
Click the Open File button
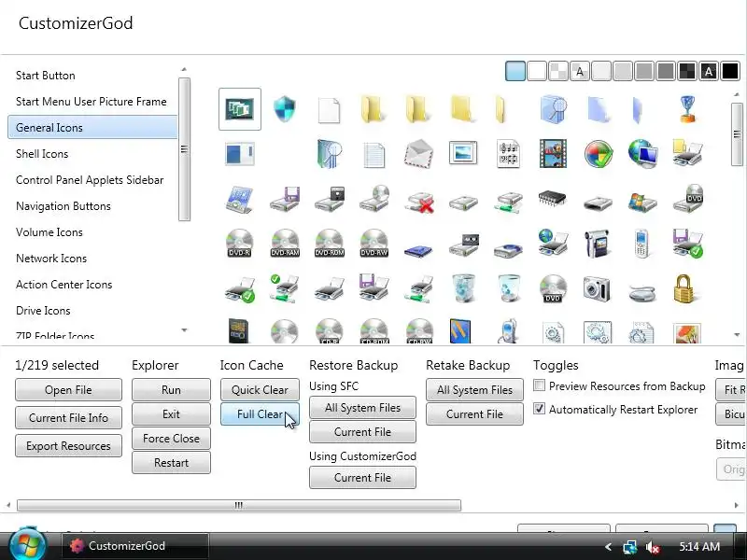(x=68, y=389)
